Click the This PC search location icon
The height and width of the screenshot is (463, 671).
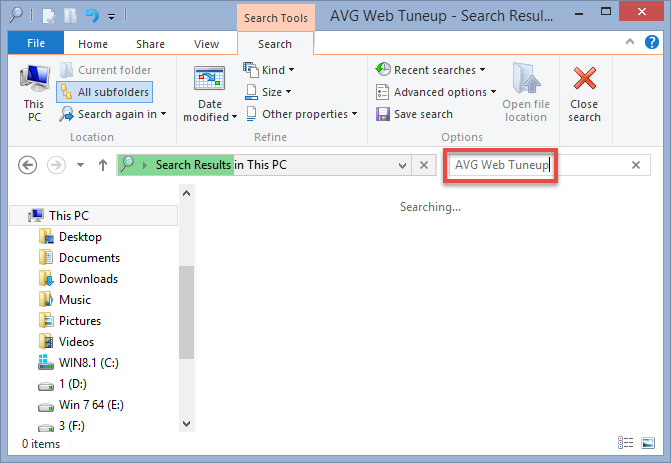click(34, 78)
